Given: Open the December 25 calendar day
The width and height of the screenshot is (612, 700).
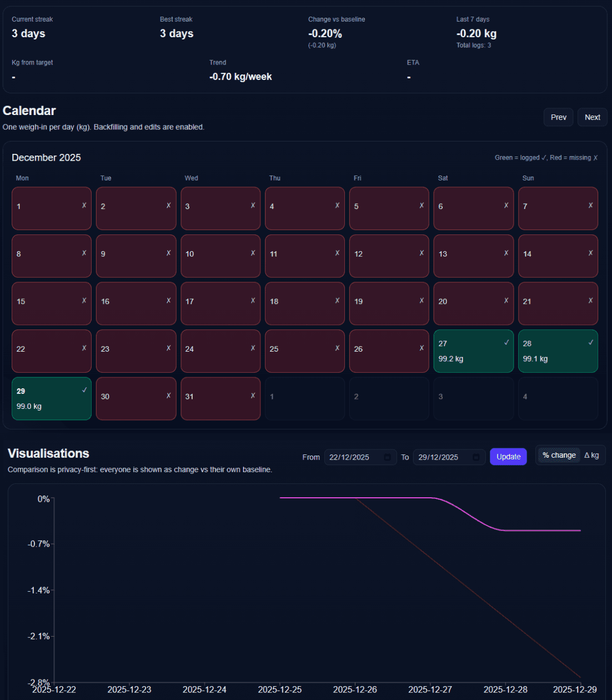Looking at the screenshot, I should [x=304, y=351].
